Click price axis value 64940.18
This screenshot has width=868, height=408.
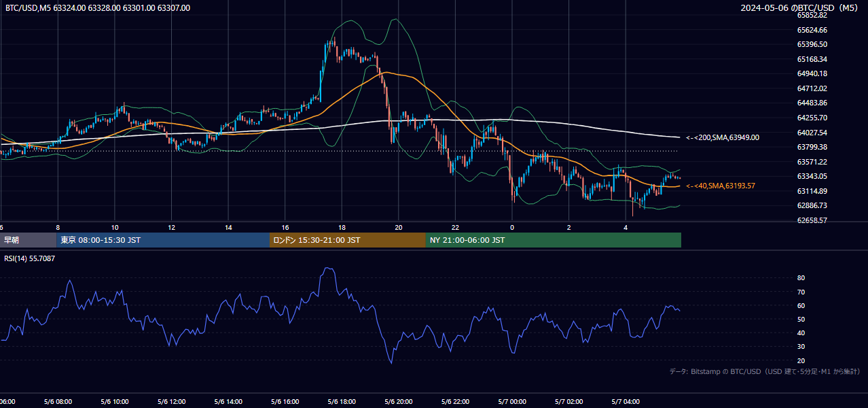[812, 73]
